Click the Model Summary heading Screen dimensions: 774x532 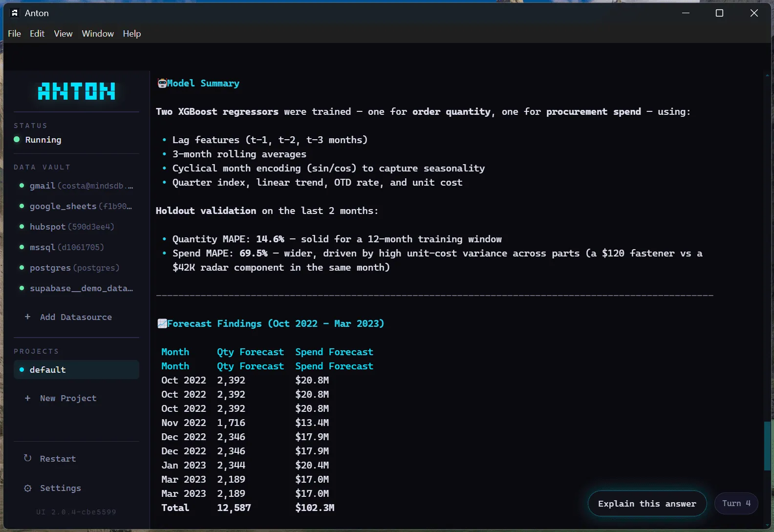click(203, 84)
